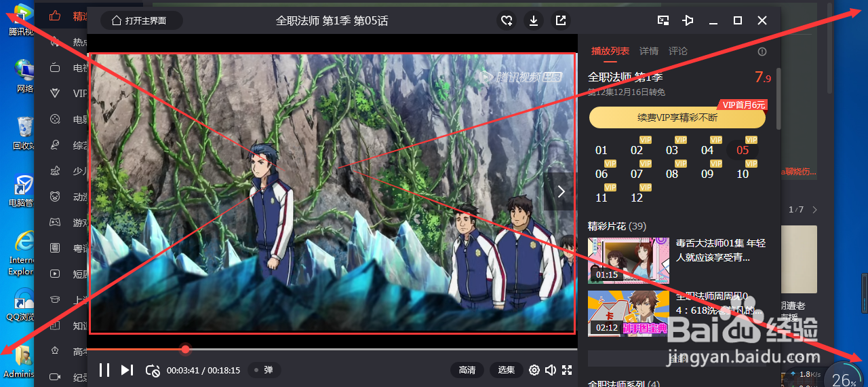This screenshot has width=868, height=387.
Task: Open the 高清 quality selector
Action: tap(467, 370)
